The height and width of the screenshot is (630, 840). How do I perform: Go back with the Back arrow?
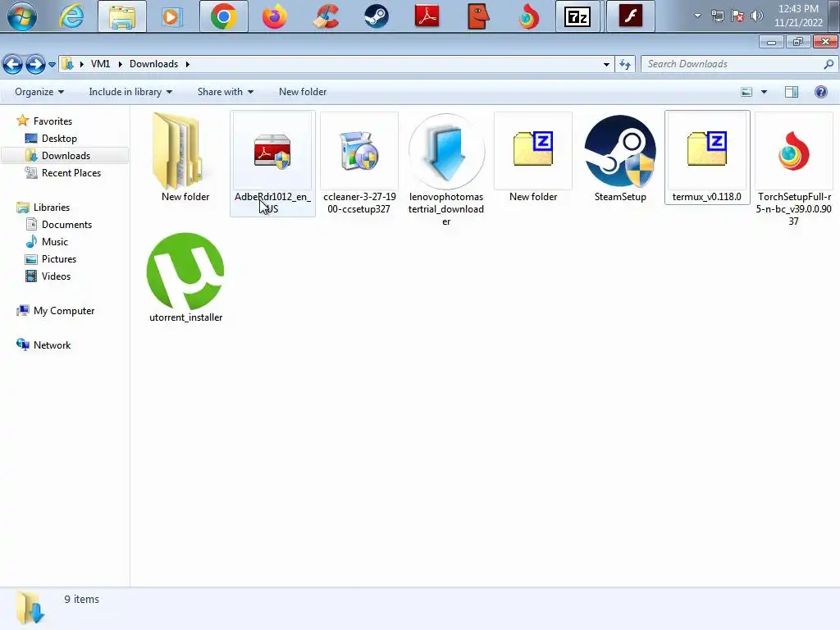pos(13,64)
